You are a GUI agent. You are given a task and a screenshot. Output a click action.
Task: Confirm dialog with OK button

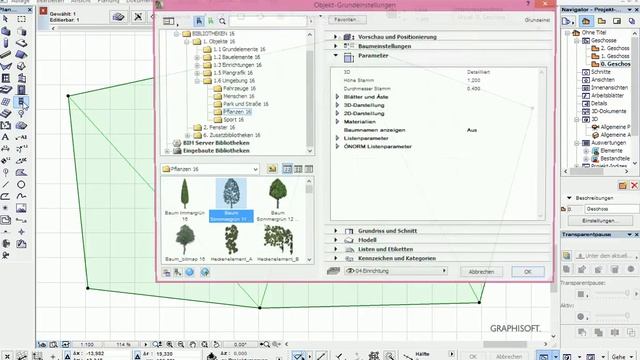(528, 271)
